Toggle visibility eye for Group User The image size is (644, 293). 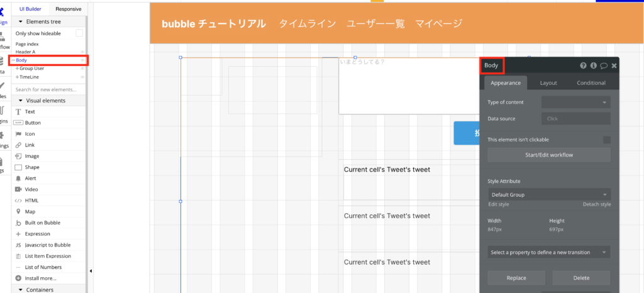[82, 69]
